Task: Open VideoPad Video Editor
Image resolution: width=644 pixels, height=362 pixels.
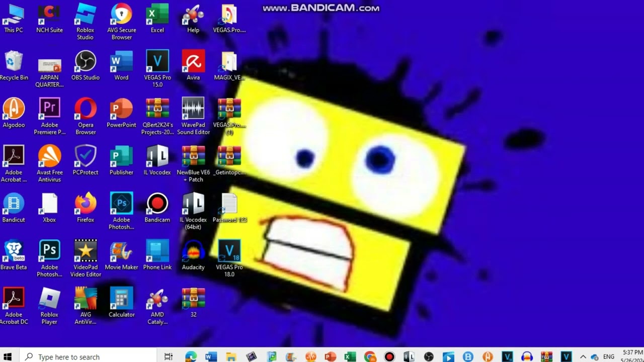Action: click(x=86, y=259)
